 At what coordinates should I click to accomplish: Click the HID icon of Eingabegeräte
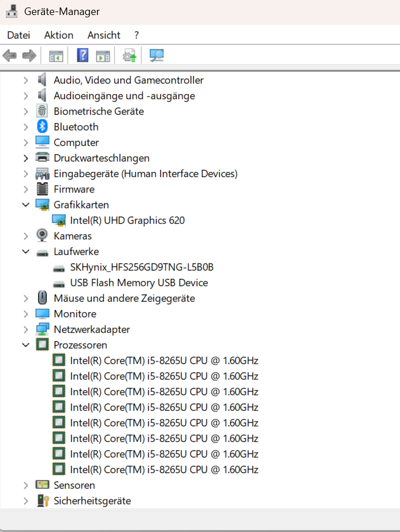(42, 174)
